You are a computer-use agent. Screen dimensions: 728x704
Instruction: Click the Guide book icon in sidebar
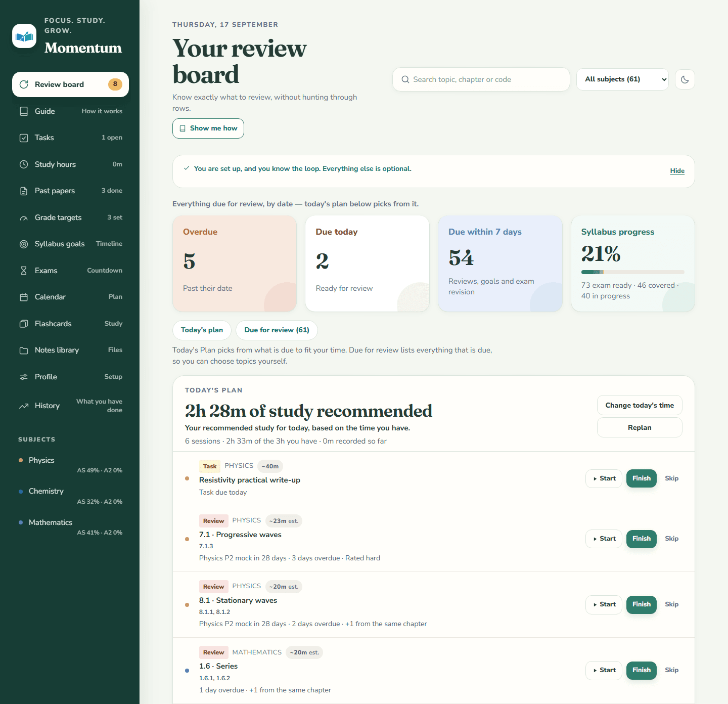point(24,111)
